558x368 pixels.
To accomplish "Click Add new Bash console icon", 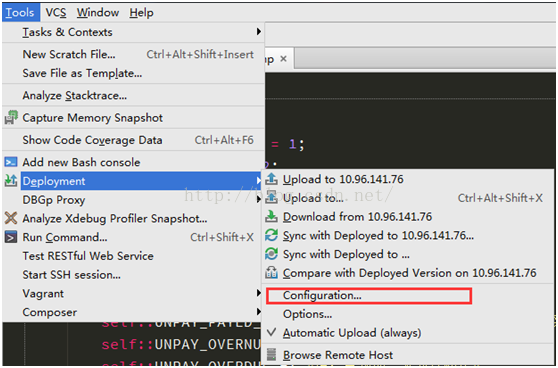I will click(11, 162).
